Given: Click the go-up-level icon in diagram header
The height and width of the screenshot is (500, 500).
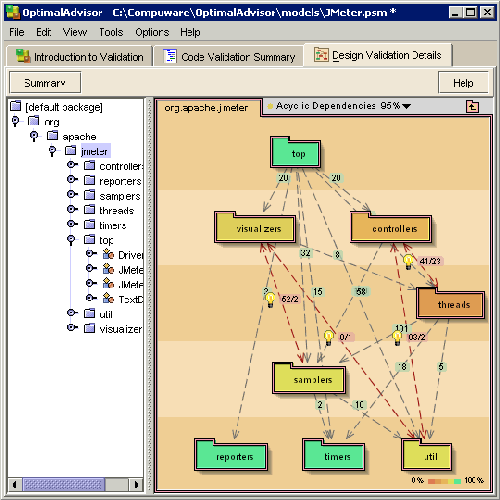Looking at the screenshot, I should 472,107.
